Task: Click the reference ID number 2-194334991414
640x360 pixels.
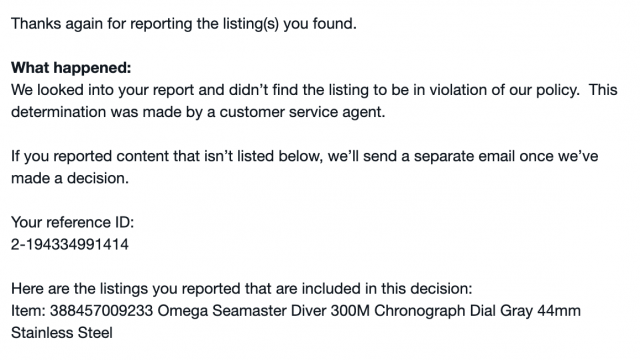Action: click(70, 244)
